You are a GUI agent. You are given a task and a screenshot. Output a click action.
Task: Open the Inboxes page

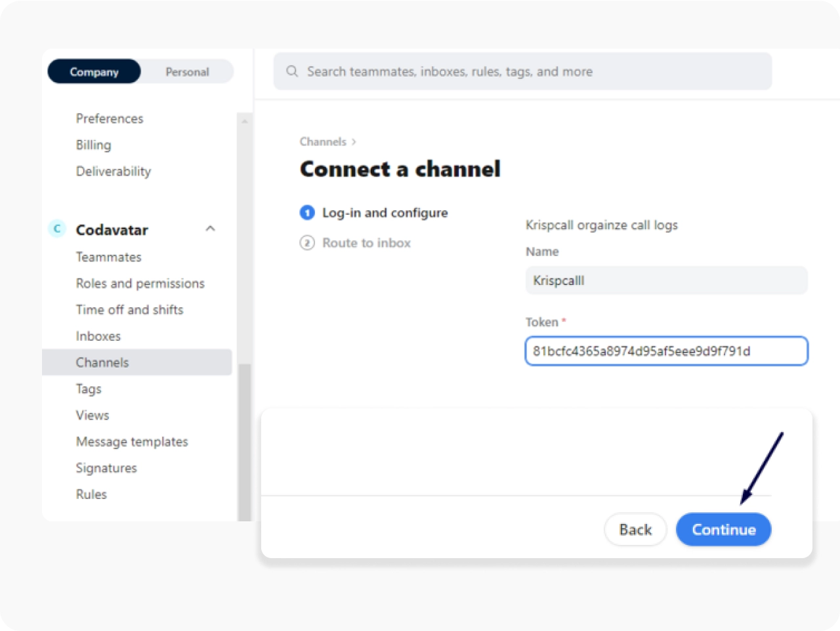click(x=98, y=336)
